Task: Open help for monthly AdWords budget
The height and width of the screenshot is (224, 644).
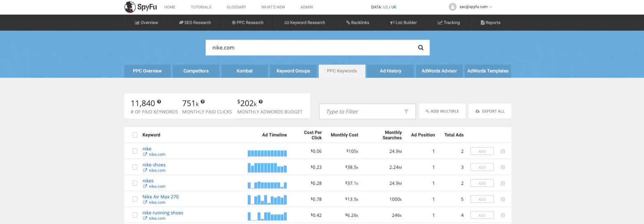Action: pos(260,102)
